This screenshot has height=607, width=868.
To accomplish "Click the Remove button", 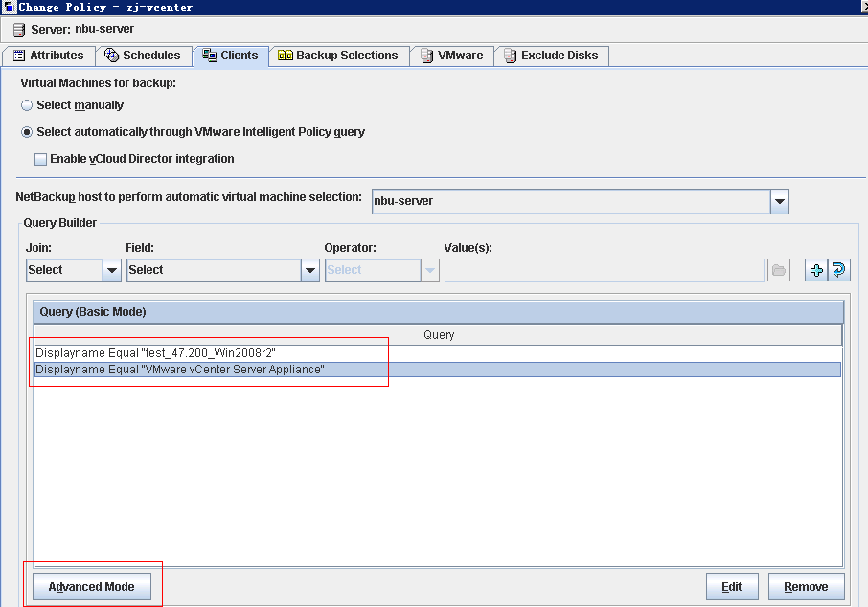I will (x=806, y=587).
